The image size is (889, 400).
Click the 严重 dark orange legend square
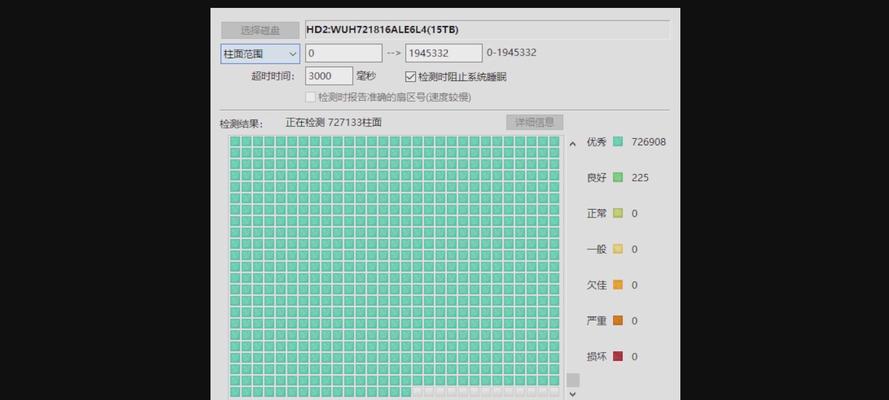pos(618,321)
